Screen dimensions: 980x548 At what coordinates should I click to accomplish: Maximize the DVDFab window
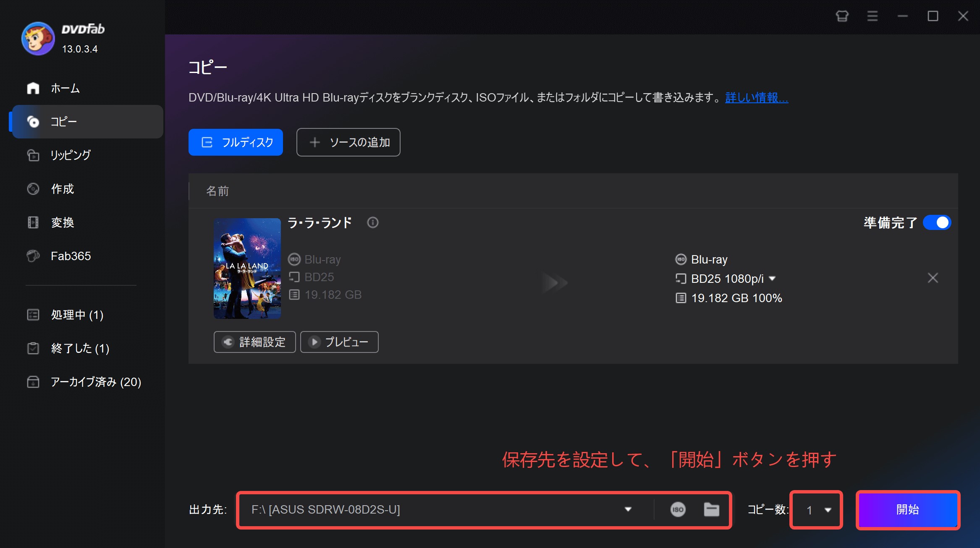[933, 16]
